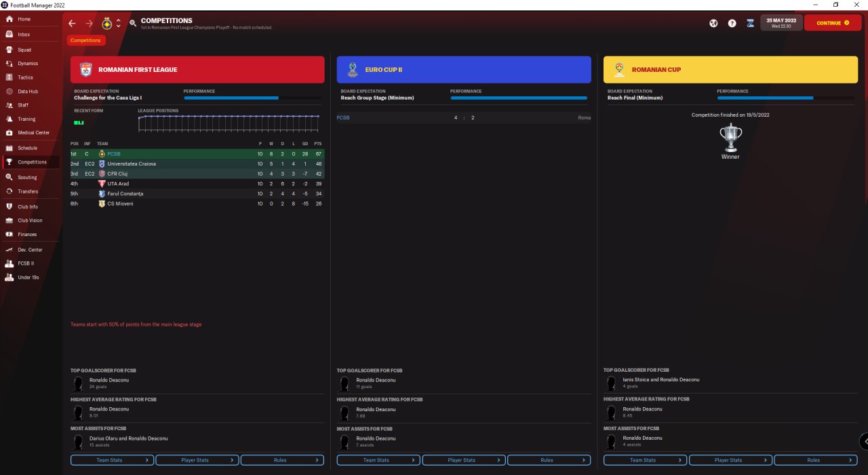The height and width of the screenshot is (475, 868).
Task: Go forward with the right arrow icon
Action: tap(89, 23)
